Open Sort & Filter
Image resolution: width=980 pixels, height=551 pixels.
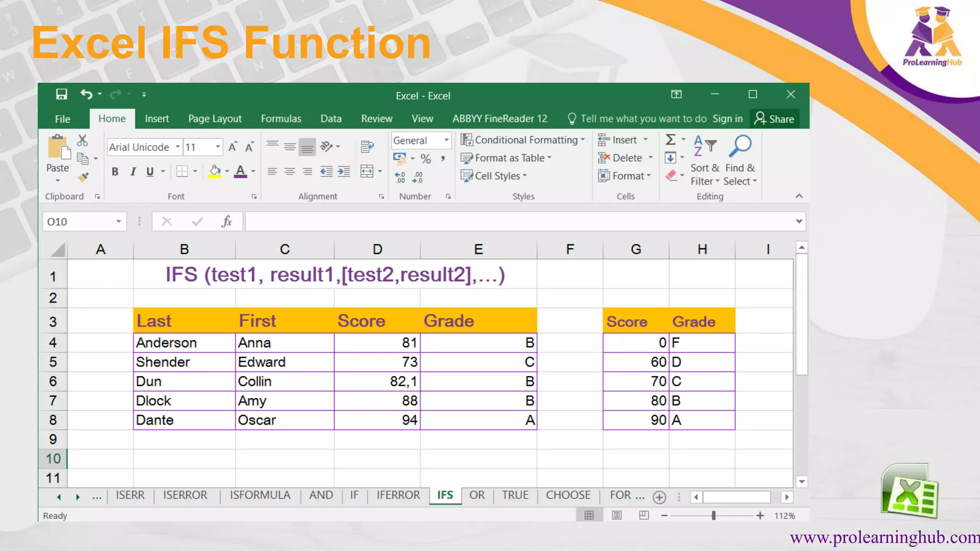(x=705, y=161)
